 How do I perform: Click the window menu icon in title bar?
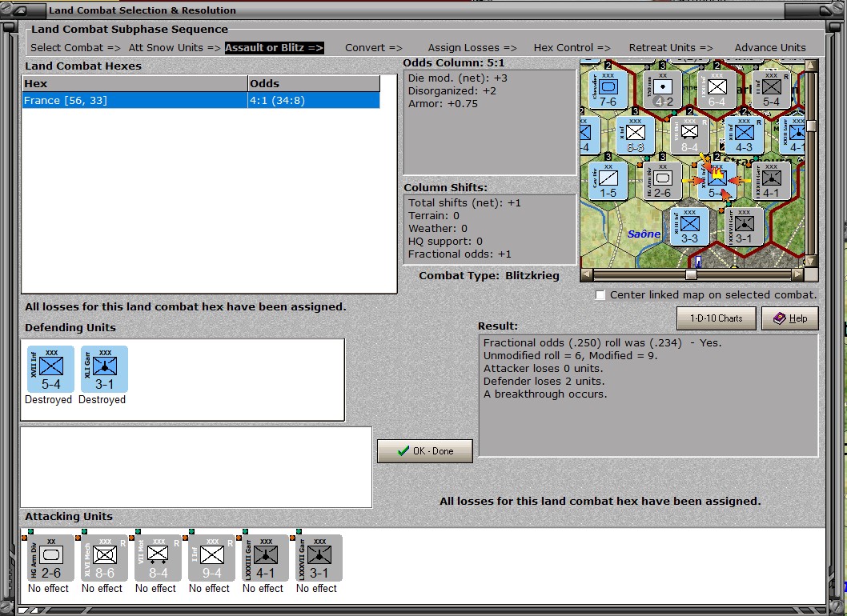click(x=22, y=10)
